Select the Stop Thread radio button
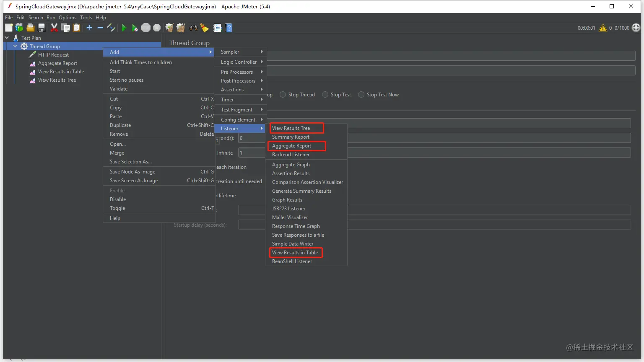The width and height of the screenshot is (644, 362). 283,95
